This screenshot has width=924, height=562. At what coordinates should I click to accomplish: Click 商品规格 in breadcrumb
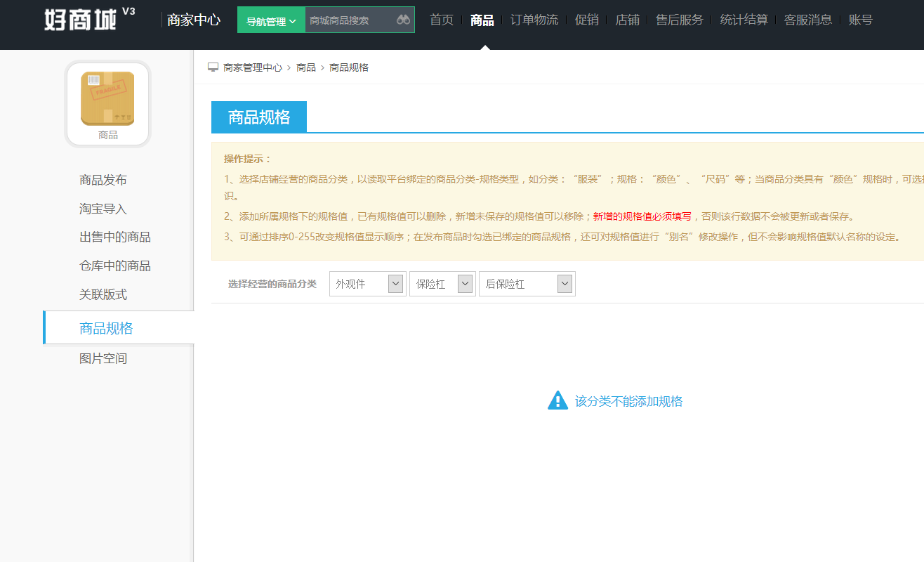tap(349, 67)
